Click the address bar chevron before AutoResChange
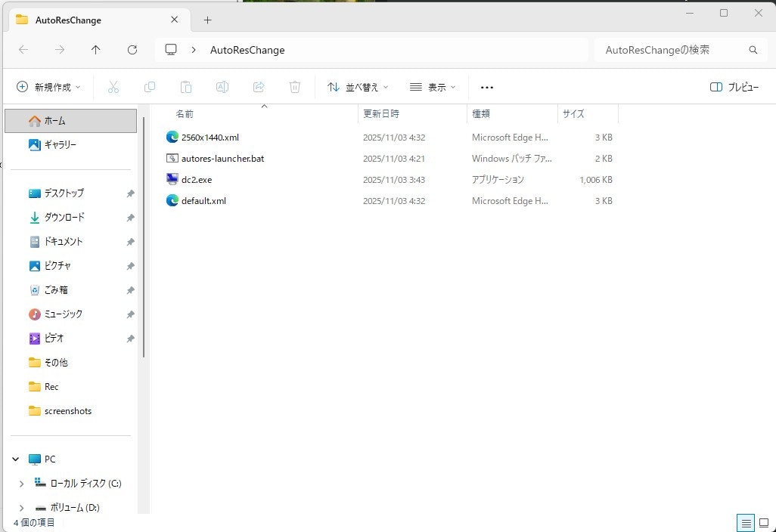The width and height of the screenshot is (776, 532). click(x=194, y=50)
